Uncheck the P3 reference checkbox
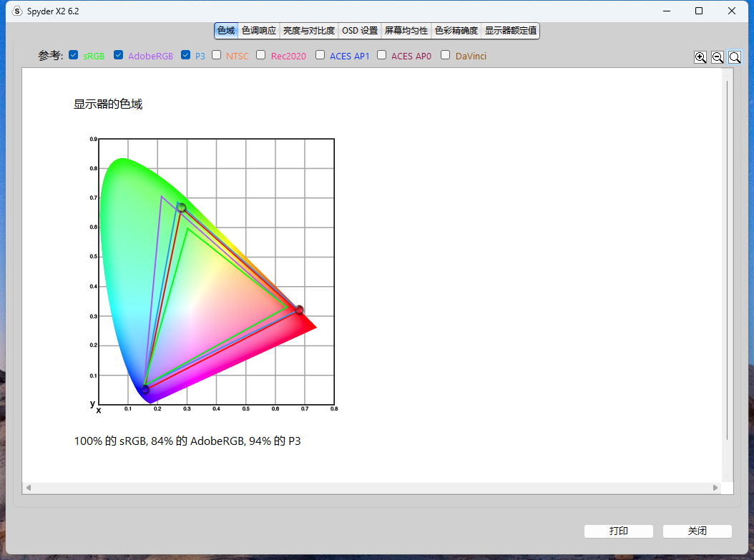Viewport: 754px width, 560px height. coord(185,55)
